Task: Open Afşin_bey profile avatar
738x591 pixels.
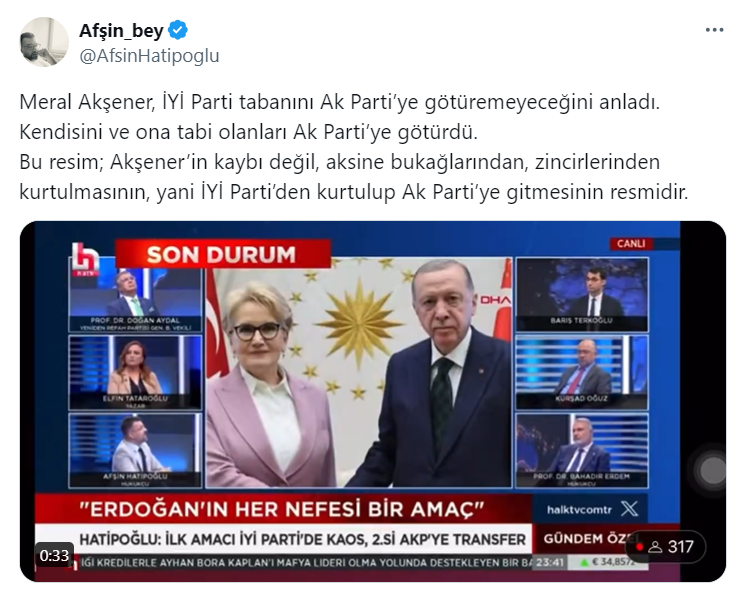Action: pos(44,42)
